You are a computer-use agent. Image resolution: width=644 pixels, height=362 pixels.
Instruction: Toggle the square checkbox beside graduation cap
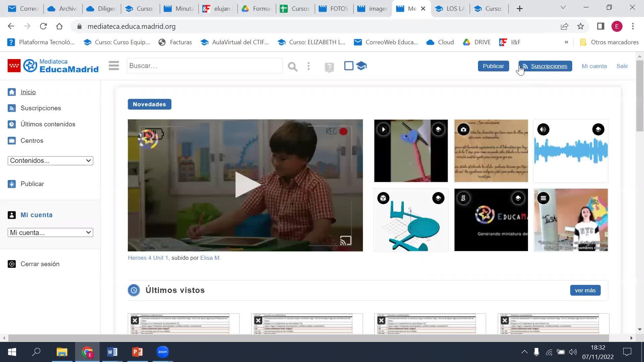pyautogui.click(x=348, y=66)
